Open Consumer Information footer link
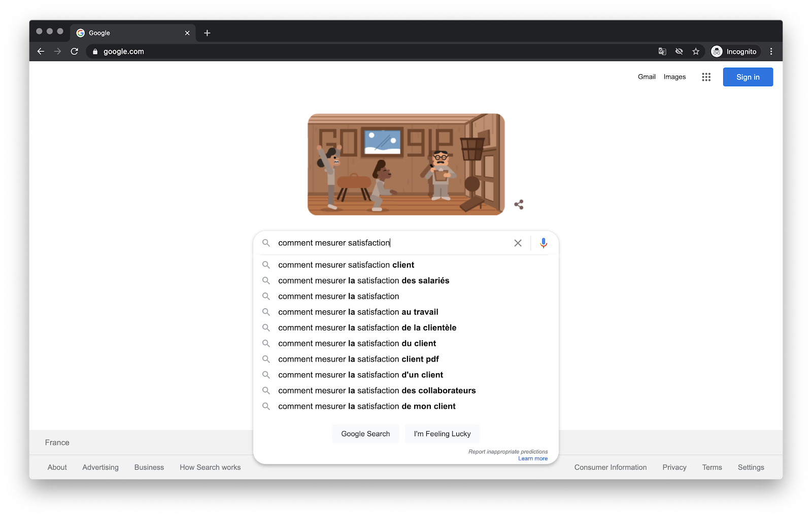This screenshot has width=812, height=518. pyautogui.click(x=611, y=467)
